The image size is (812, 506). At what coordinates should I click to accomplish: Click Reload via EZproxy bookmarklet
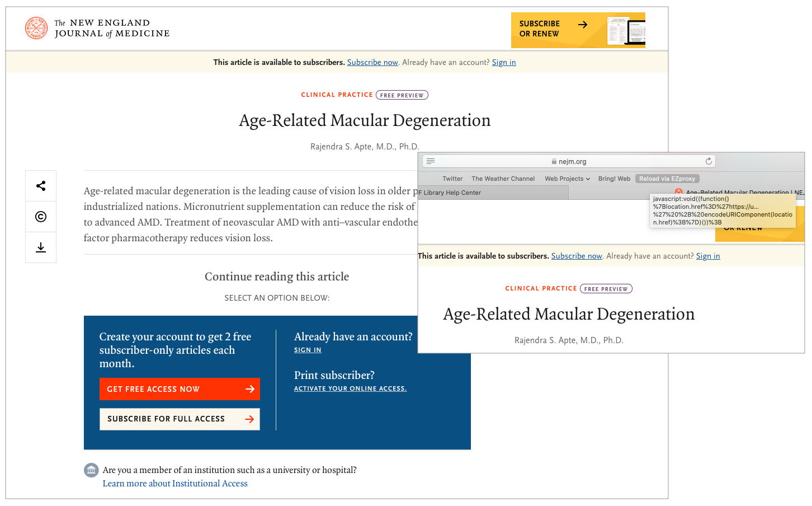pos(667,179)
